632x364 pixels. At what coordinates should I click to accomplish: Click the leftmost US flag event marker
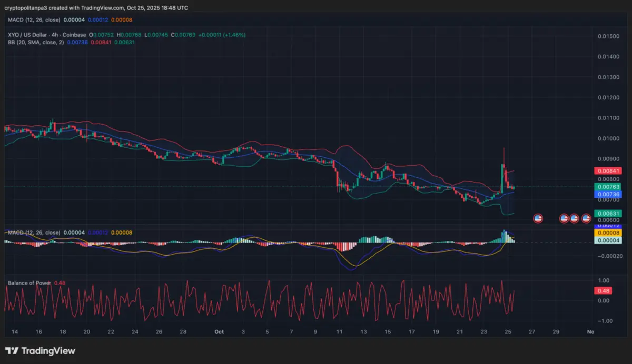point(538,218)
